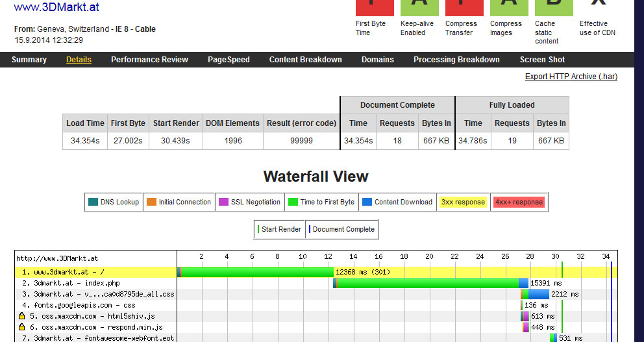
Task: Click the Start Render value 30.439s
Action: click(x=175, y=141)
